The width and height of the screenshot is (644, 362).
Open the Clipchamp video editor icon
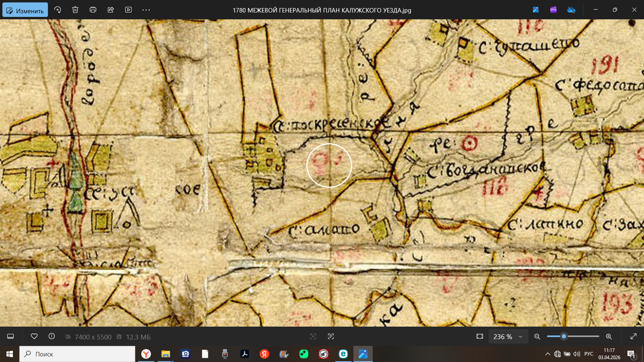coord(553,10)
